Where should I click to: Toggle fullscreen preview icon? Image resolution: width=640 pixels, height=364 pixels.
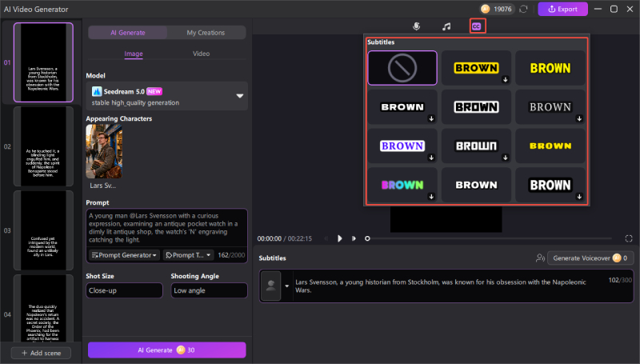pos(629,238)
